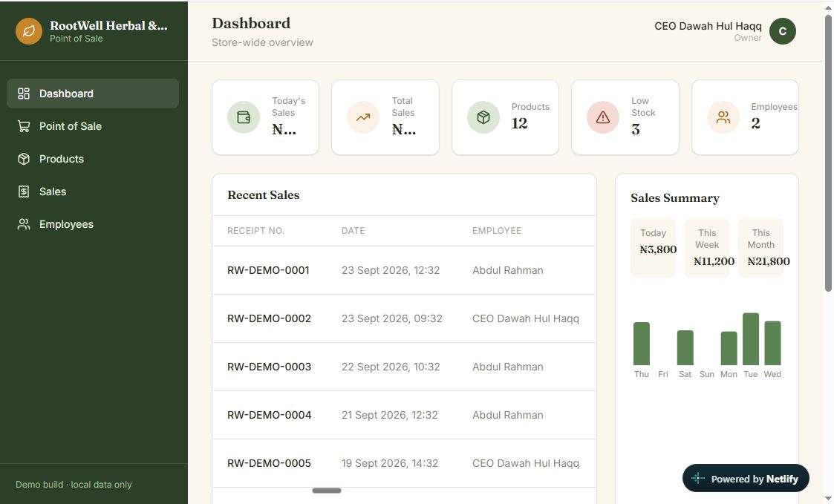The width and height of the screenshot is (834, 504).
Task: Open the Dashboard menu item
Action: tap(93, 94)
